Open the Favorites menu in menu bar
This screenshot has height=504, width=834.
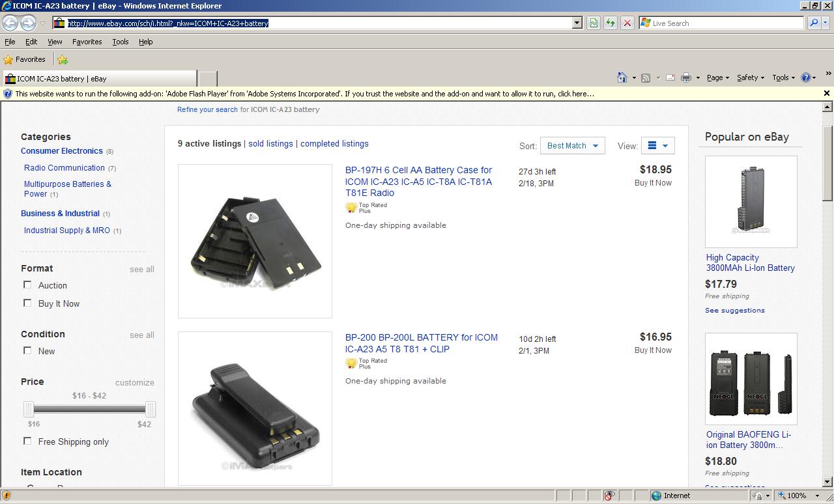[87, 42]
